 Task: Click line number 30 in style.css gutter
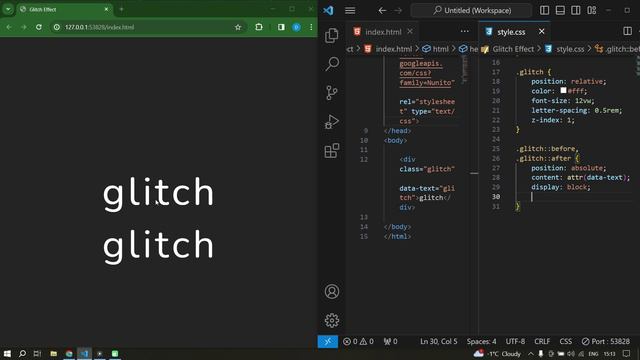[x=496, y=197]
